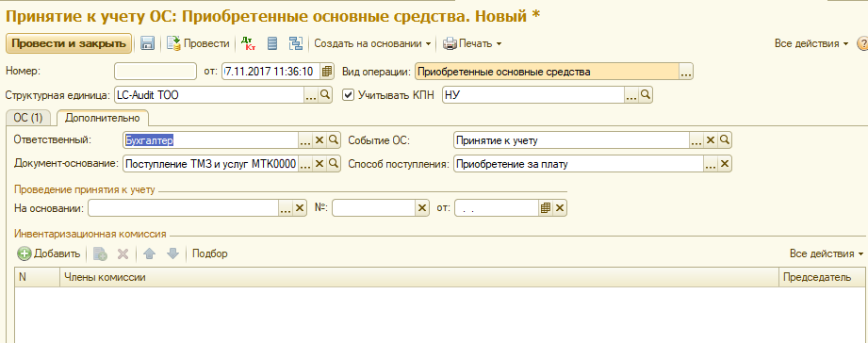Open the date calendar picker icon
This screenshot has height=343, width=868.
click(x=327, y=72)
